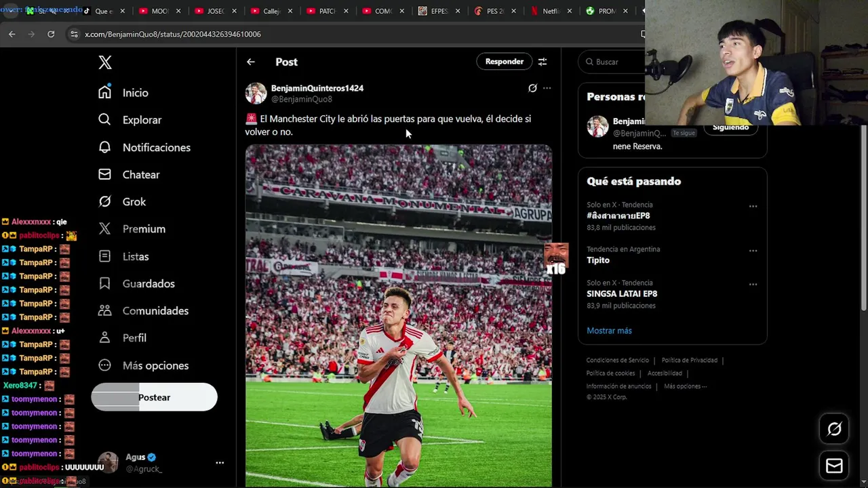Open options for SINGSA LATAI EP8 trend

coord(753,285)
